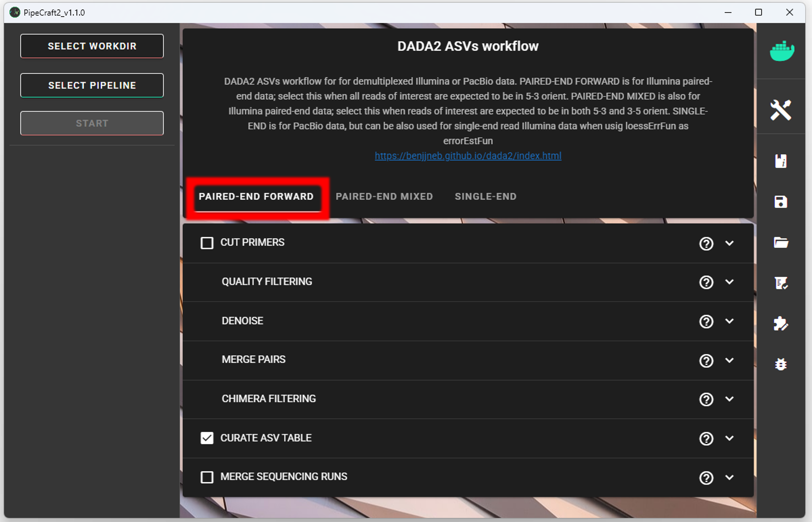The height and width of the screenshot is (522, 812).
Task: Select the PAIRED-END FORWARD tab
Action: click(x=256, y=197)
